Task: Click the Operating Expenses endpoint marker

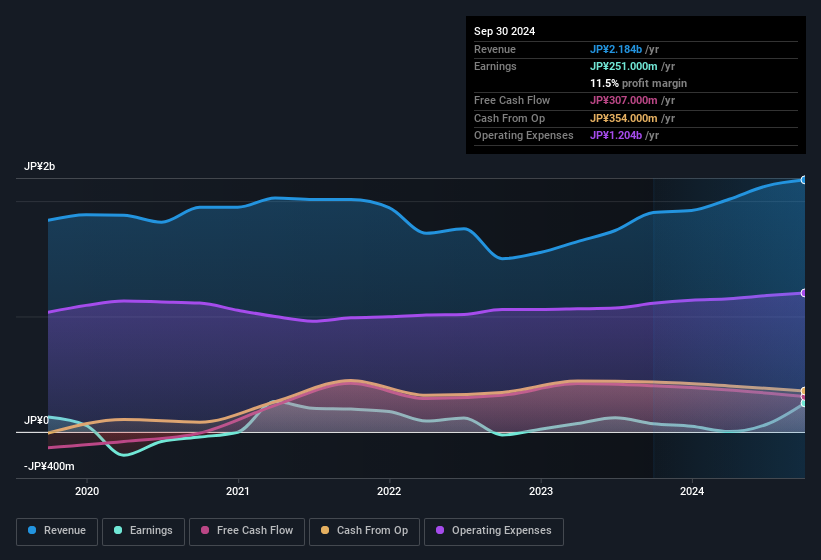Action: click(804, 293)
